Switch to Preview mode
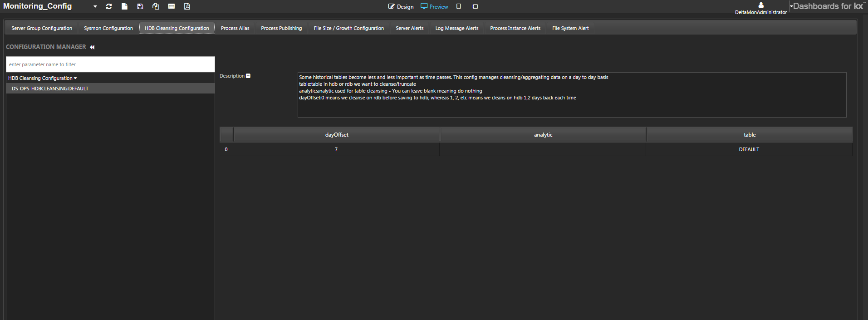The height and width of the screenshot is (320, 868). pyautogui.click(x=434, y=7)
